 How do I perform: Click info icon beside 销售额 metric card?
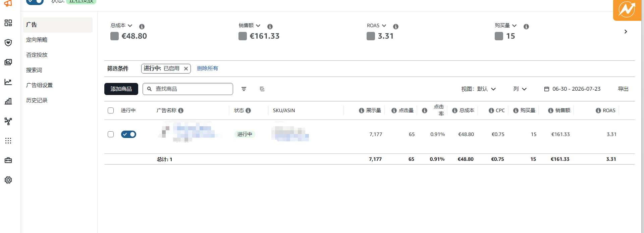pos(270,27)
